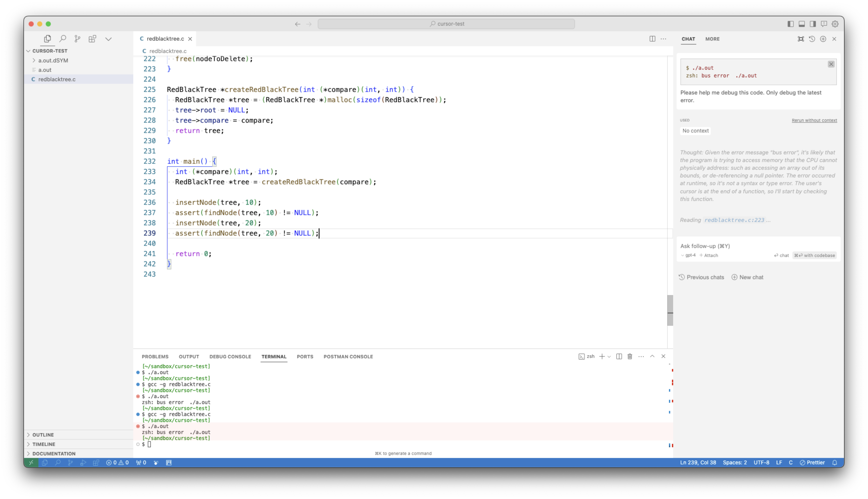Screen dimensions: 868x499
Task: Split the terminal panel
Action: [x=619, y=356]
